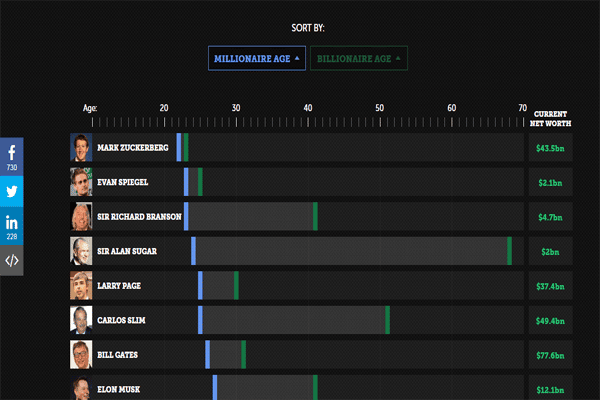Click Elon Musk's row name
This screenshot has height=400, width=600.
tap(119, 388)
